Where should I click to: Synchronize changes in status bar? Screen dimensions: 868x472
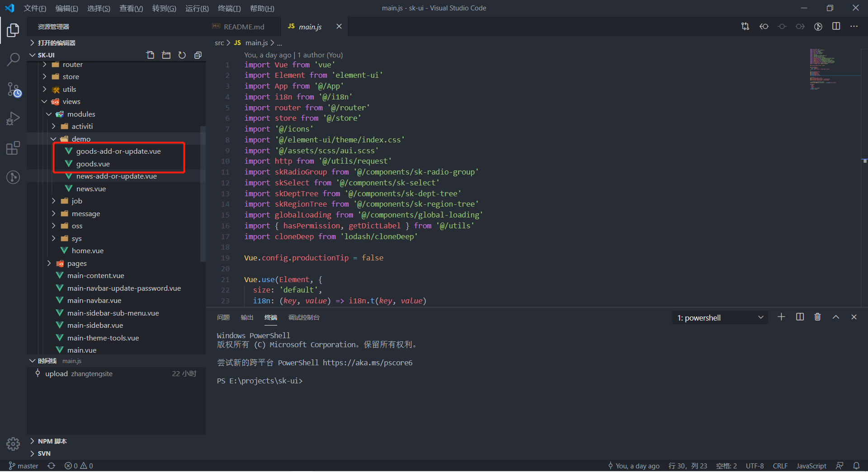coord(52,466)
